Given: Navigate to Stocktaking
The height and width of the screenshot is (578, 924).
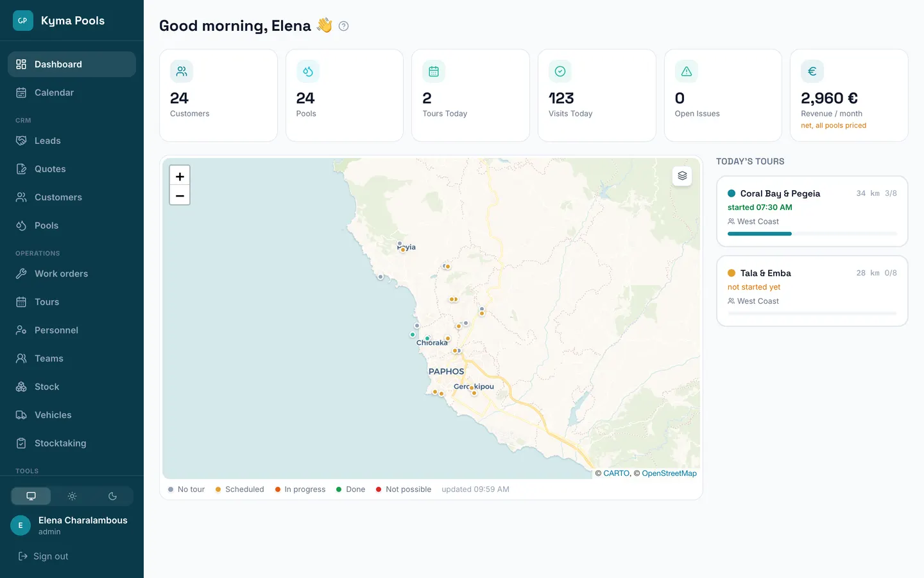Looking at the screenshot, I should [x=72, y=443].
